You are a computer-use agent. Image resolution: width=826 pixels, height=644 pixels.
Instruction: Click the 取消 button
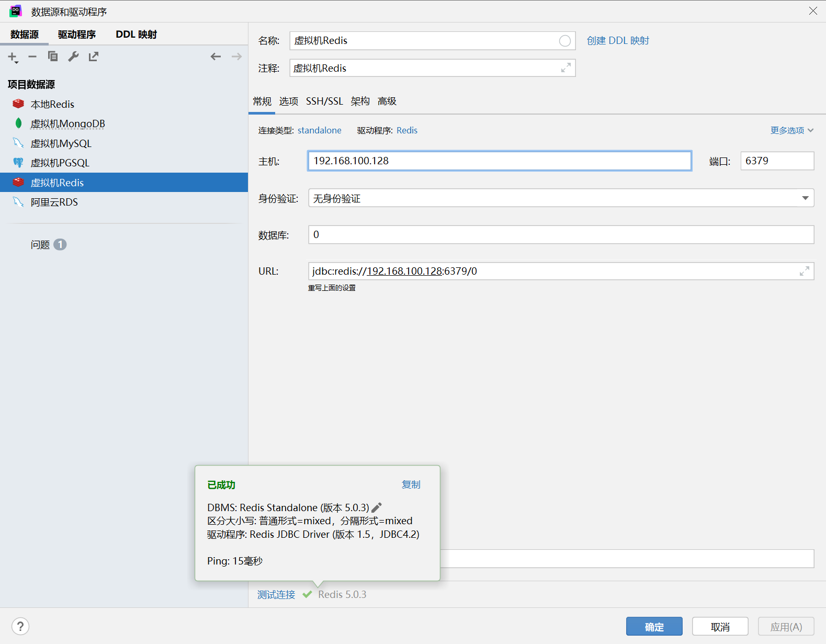720,627
